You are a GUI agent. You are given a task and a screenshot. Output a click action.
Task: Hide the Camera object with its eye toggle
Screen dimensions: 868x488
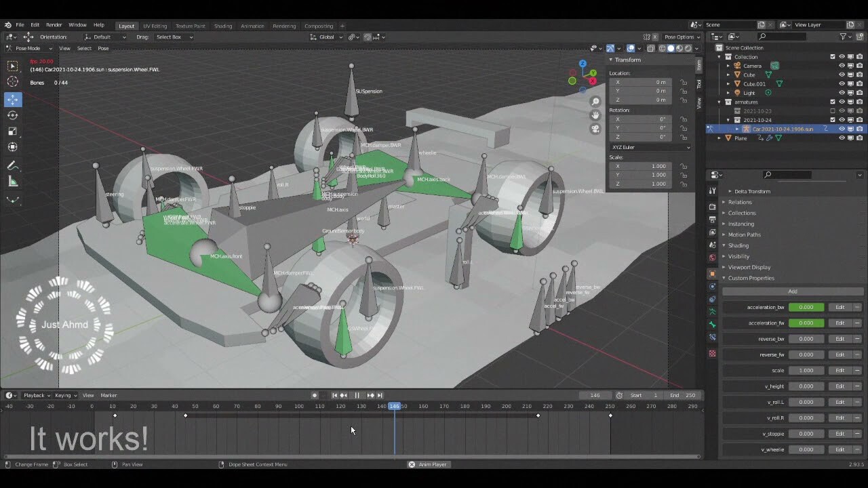(x=842, y=65)
